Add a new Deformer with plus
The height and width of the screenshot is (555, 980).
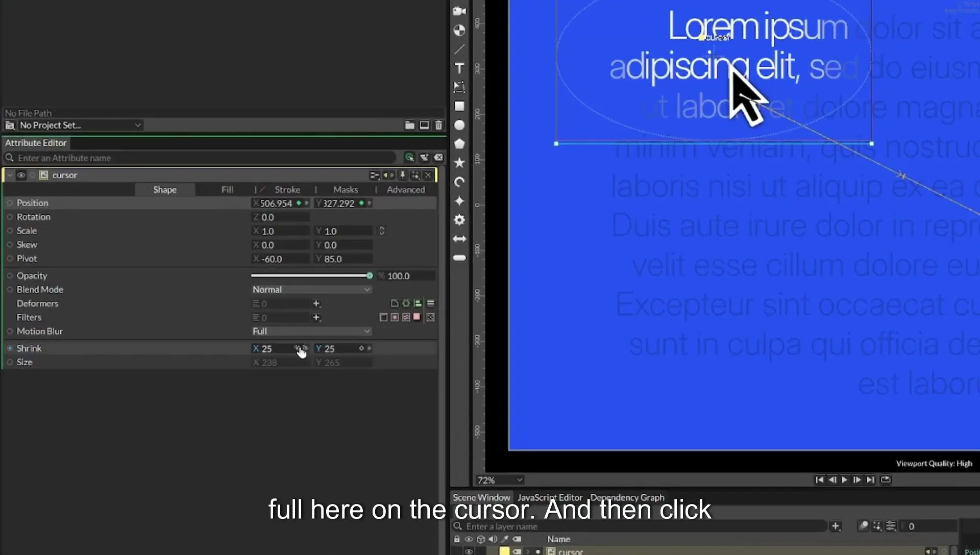[316, 304]
